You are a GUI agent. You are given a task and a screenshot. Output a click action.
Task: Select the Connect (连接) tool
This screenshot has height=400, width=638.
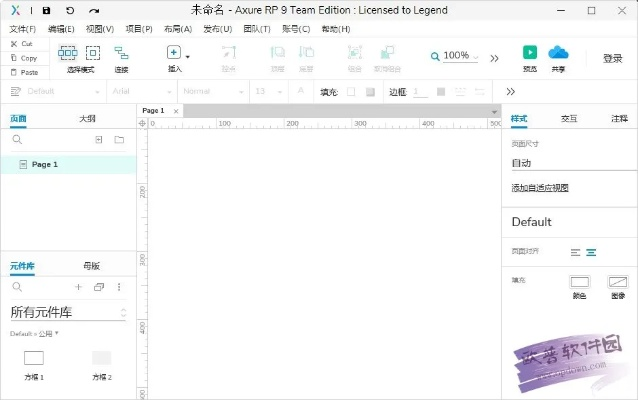(121, 53)
